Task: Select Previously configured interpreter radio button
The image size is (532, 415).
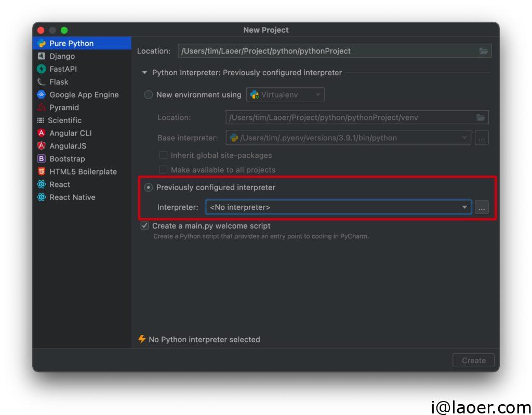Action: (149, 188)
